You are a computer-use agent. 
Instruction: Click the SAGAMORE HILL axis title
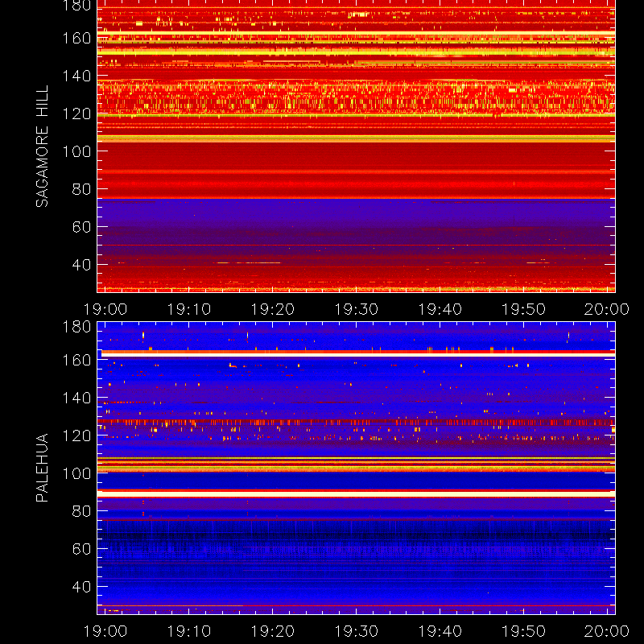pyautogui.click(x=42, y=147)
